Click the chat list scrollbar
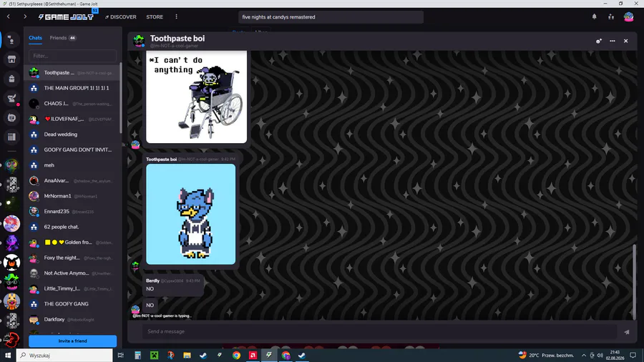Image resolution: width=644 pixels, height=362 pixels. [x=121, y=98]
